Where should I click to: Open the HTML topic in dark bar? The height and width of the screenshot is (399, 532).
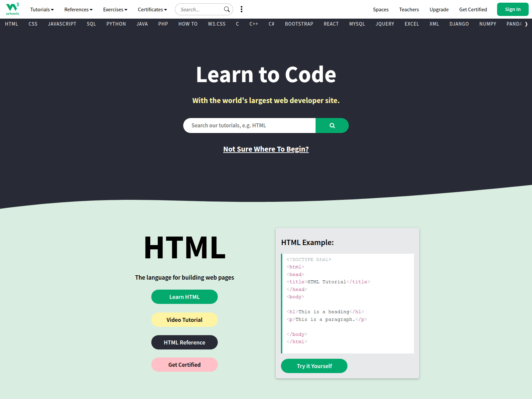coord(12,24)
